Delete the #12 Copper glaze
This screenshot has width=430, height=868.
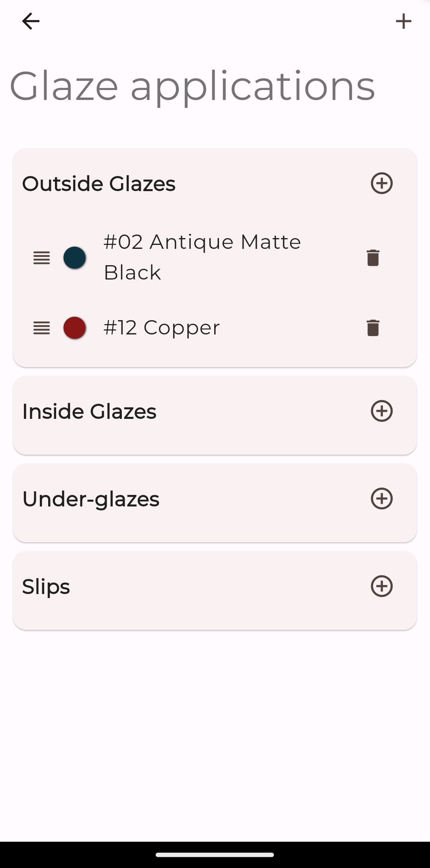(x=373, y=328)
